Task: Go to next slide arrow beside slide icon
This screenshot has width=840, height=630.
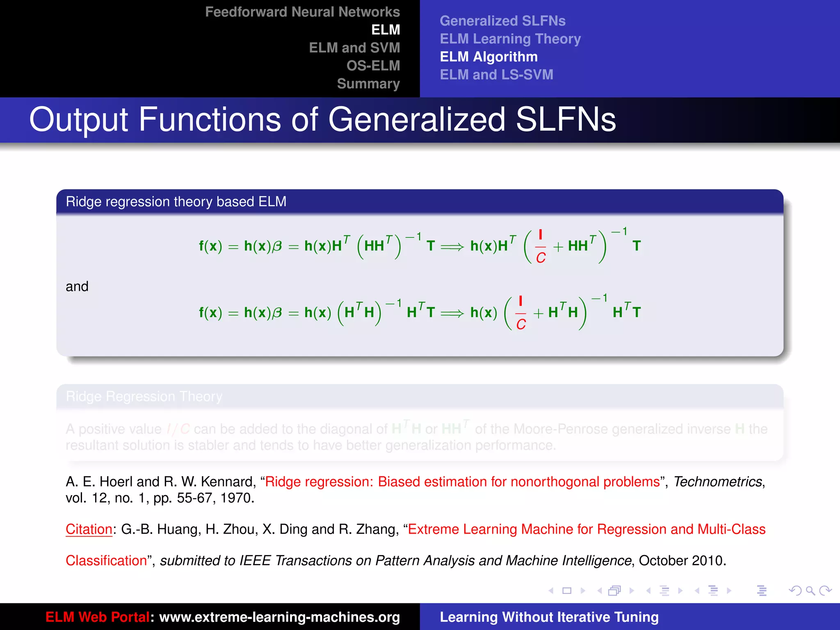Action: 583,591
